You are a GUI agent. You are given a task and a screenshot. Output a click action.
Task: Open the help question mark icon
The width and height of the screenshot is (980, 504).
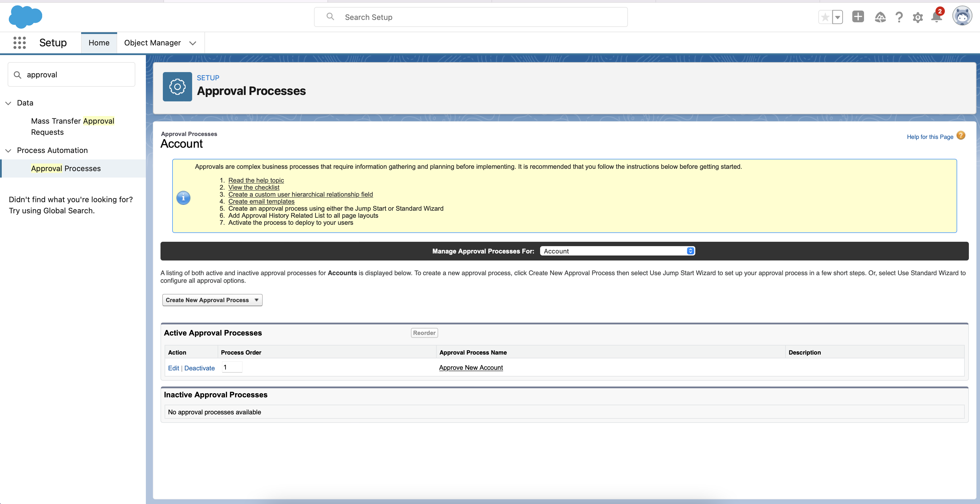tap(899, 17)
